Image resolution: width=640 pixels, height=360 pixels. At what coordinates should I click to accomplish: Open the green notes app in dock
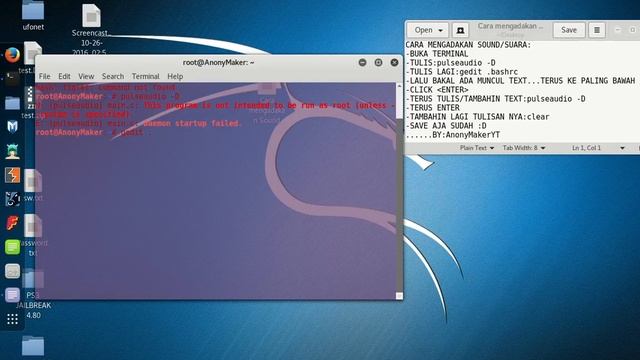(12, 247)
